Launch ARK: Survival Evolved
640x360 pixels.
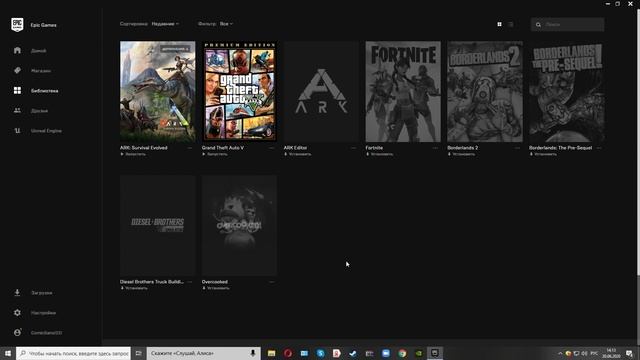point(133,154)
